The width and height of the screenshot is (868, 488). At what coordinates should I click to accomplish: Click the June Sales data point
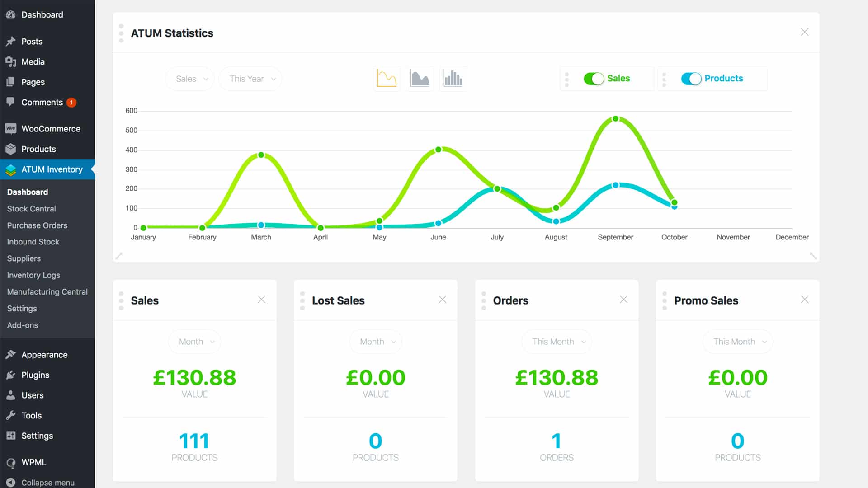[x=438, y=150]
